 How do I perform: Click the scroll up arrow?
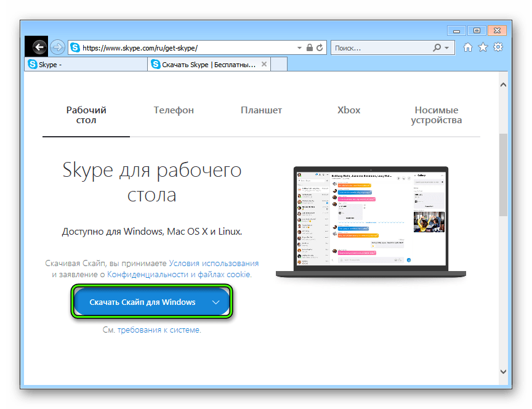504,84
